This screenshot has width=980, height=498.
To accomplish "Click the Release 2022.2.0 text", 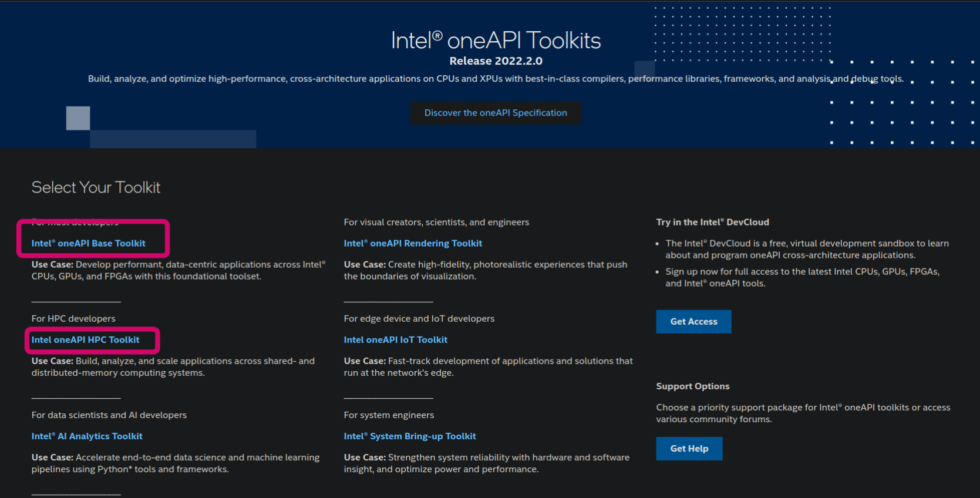I will [496, 61].
